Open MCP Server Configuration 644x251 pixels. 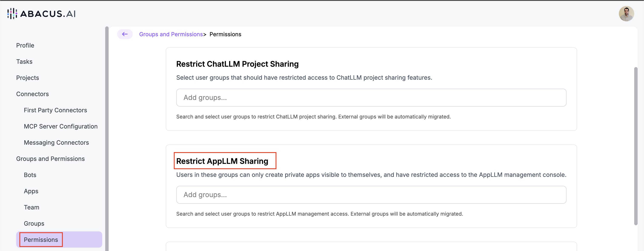[x=60, y=126]
